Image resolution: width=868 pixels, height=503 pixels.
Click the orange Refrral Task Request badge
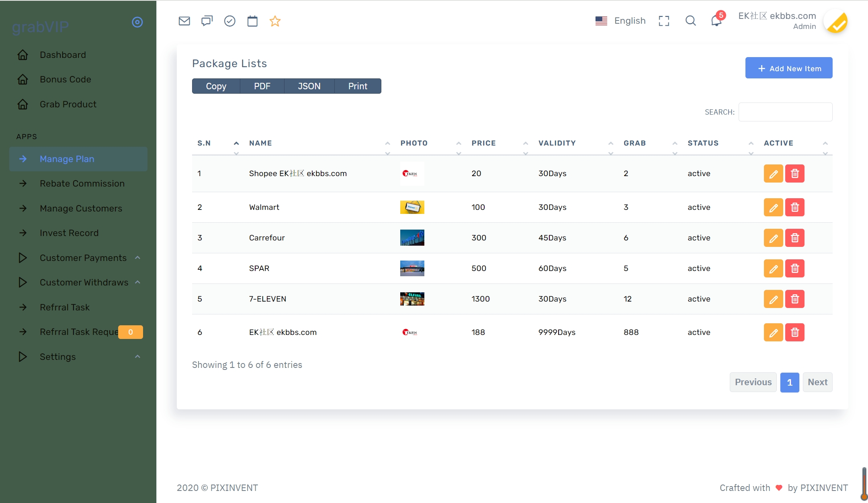(131, 332)
